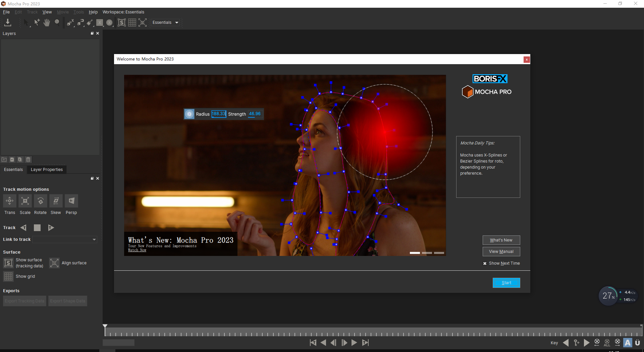Uncheck Show Next Time in welcome dialog

tap(485, 263)
